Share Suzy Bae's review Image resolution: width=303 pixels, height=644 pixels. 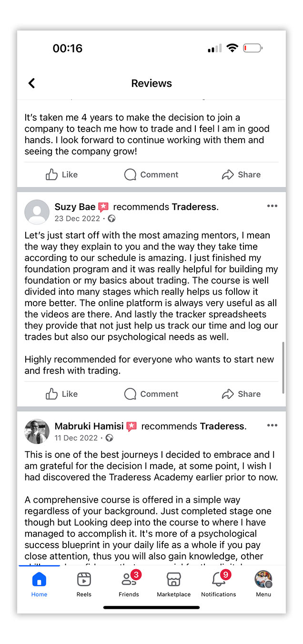(x=241, y=394)
